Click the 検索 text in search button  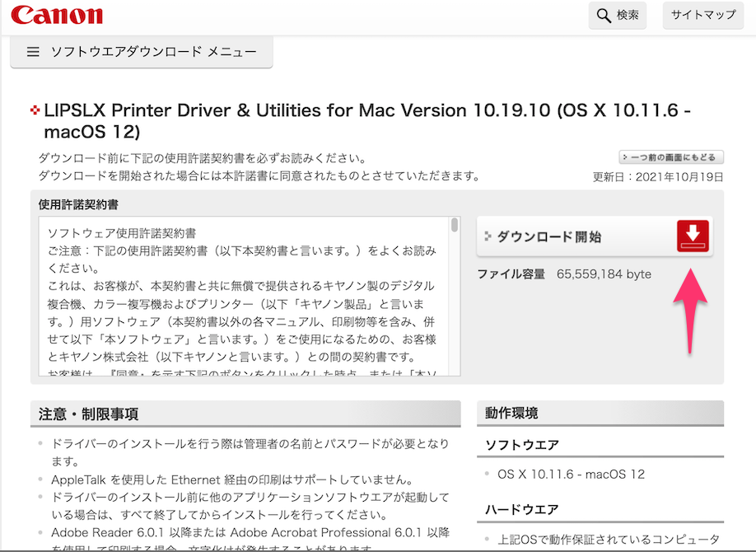coord(628,15)
